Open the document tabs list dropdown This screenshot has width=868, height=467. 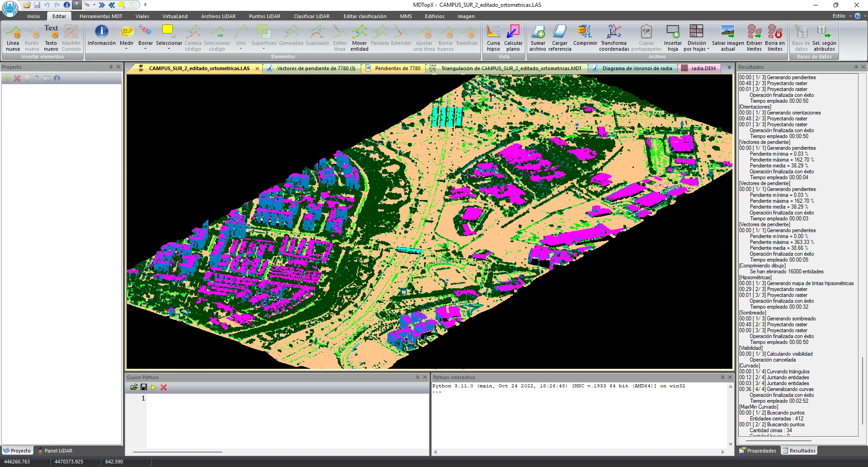coord(729,68)
